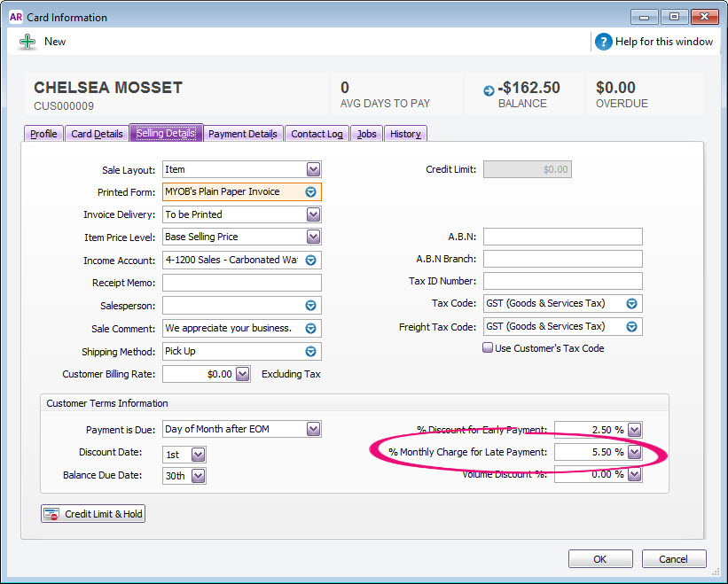Open Tax Code lookup arrow
The image size is (728, 584).
[x=631, y=304]
